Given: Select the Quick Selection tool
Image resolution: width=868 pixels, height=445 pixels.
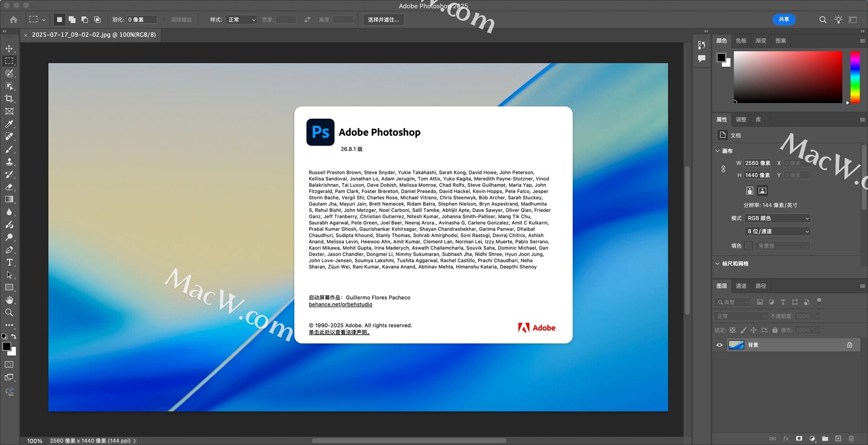Looking at the screenshot, I should pos(9,73).
